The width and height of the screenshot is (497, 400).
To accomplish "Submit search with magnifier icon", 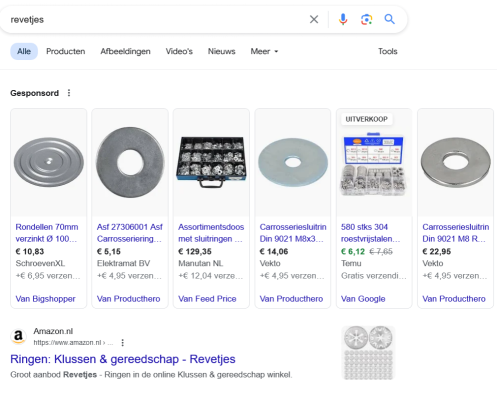I will click(x=389, y=19).
